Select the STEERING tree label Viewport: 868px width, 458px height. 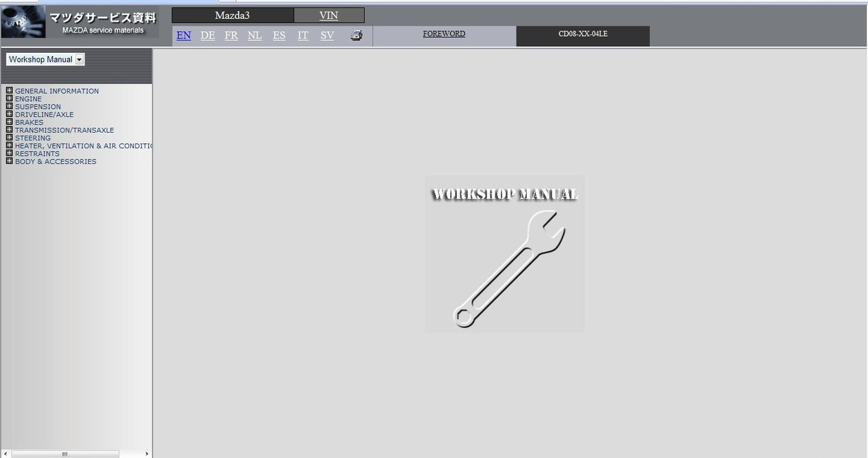click(33, 138)
